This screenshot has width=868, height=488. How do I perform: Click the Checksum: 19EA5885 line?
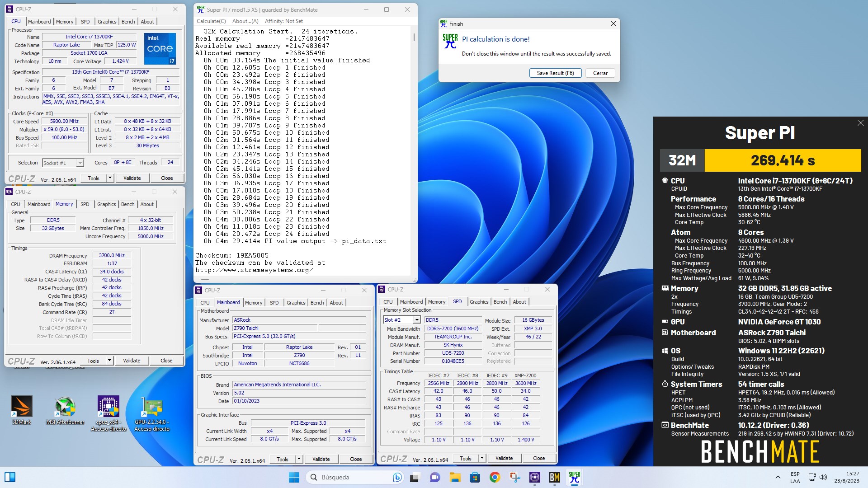click(232, 256)
